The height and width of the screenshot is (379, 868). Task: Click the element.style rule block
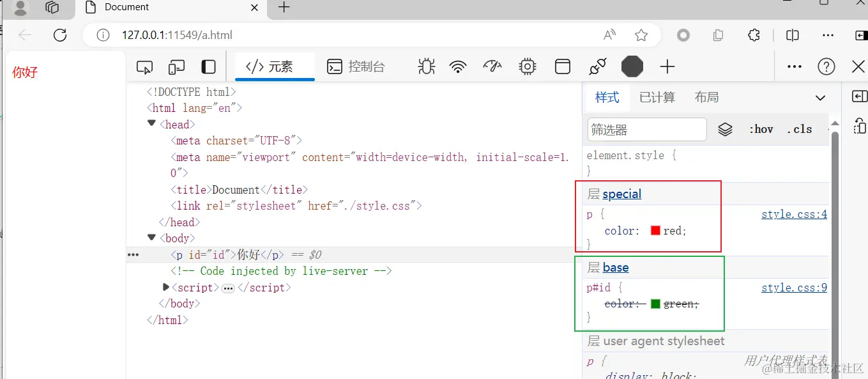click(x=707, y=163)
